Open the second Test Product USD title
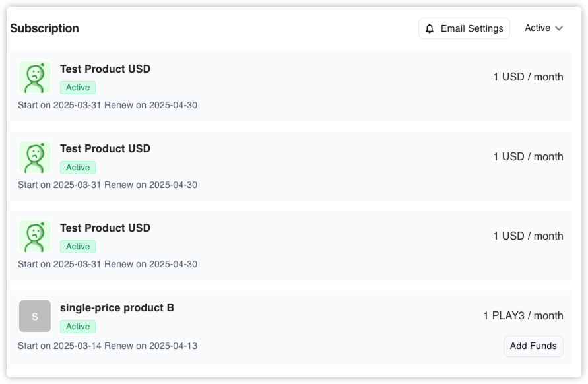The width and height of the screenshot is (588, 384). coord(105,148)
